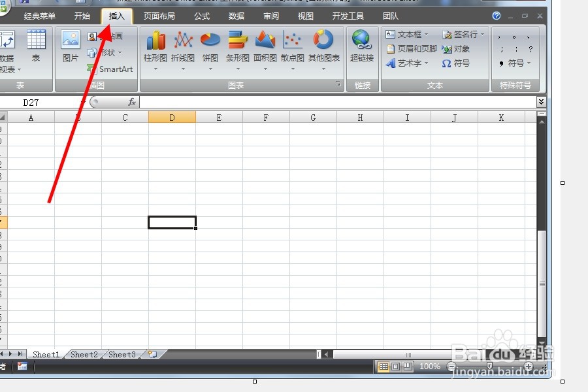Open the 图表 group dialog launcher

[x=338, y=84]
